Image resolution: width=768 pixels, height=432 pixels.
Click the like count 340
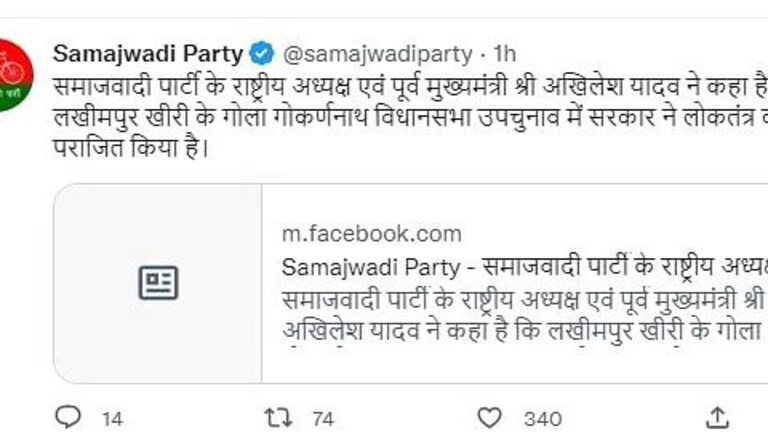(x=543, y=418)
